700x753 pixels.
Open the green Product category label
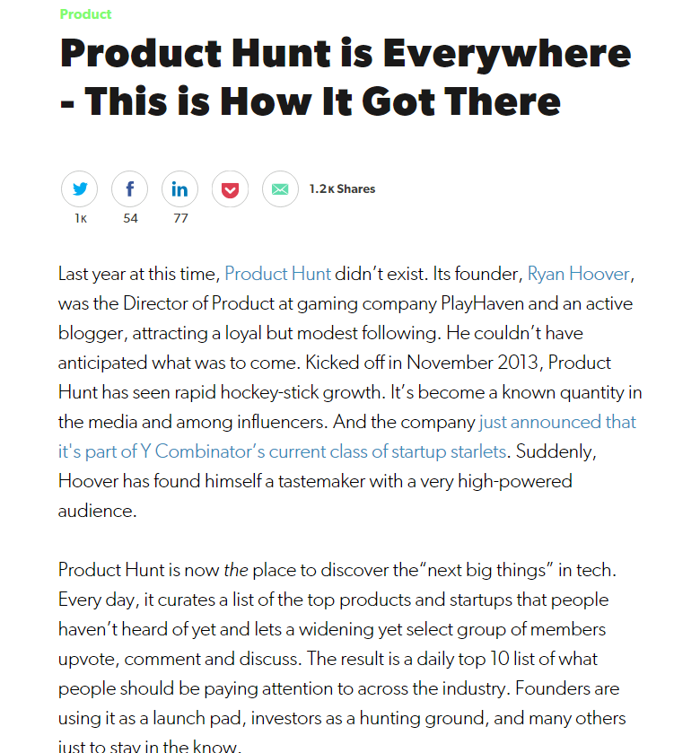pyautogui.click(x=85, y=14)
